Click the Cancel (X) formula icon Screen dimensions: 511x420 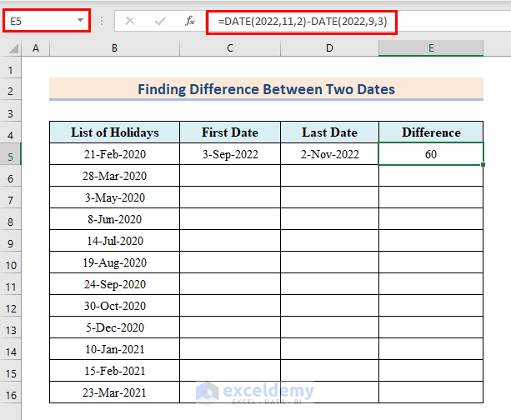click(130, 21)
